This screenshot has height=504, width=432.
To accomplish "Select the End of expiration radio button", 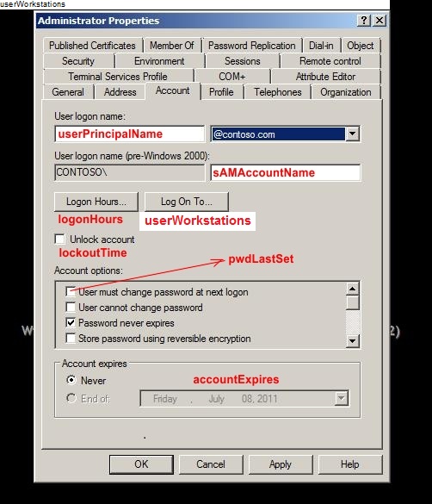I will (x=71, y=398).
